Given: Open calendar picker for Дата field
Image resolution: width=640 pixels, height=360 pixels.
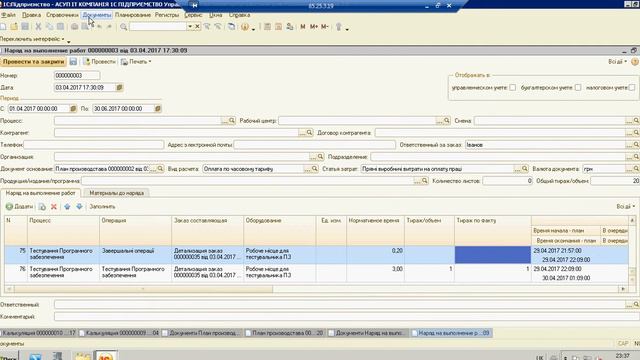Looking at the screenshot, I should click(120, 88).
